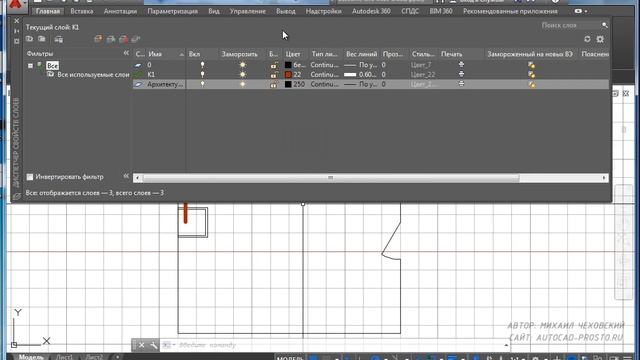The image size is (640, 360).
Task: Click New Layer Frozen in Viewports icon
Action: (x=111, y=39)
